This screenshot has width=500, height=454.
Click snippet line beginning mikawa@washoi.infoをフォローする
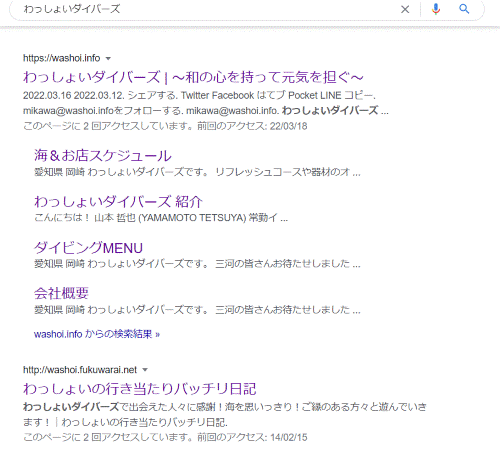pos(206,111)
